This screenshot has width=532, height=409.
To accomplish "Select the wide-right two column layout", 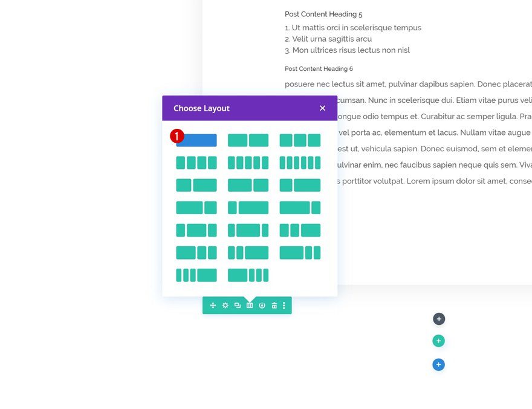I will (196, 185).
